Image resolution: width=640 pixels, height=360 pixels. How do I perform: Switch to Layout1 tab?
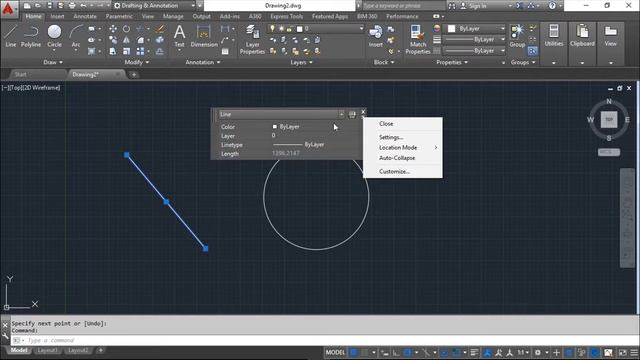[47, 350]
